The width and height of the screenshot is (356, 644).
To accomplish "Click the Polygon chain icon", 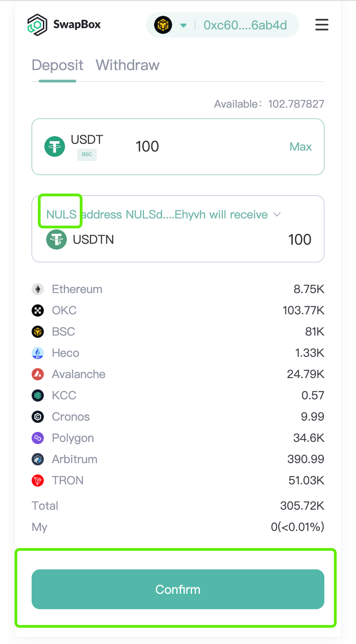I will (x=37, y=438).
